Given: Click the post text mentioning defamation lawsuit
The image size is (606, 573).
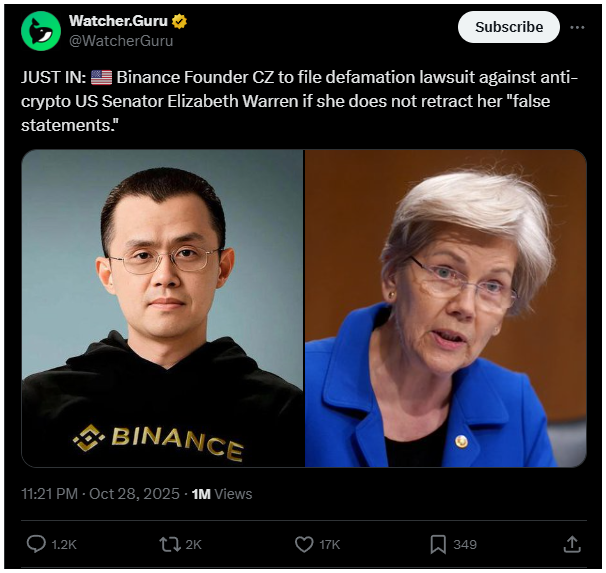Looking at the screenshot, I should coord(299,101).
